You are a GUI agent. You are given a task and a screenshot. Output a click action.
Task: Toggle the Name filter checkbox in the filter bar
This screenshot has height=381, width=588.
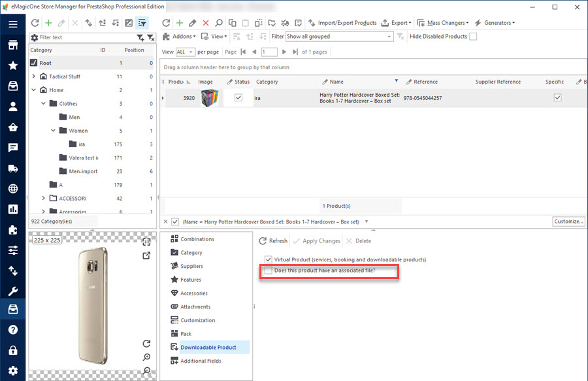(x=174, y=222)
